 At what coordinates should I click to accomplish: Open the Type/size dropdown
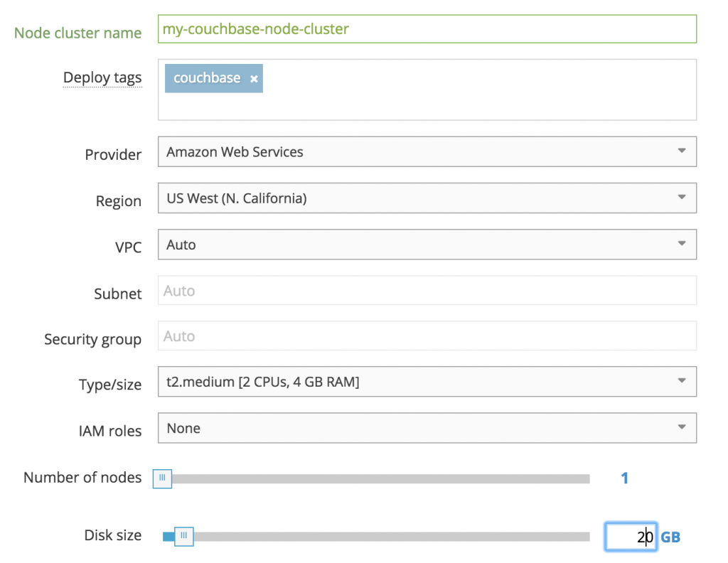coord(427,382)
